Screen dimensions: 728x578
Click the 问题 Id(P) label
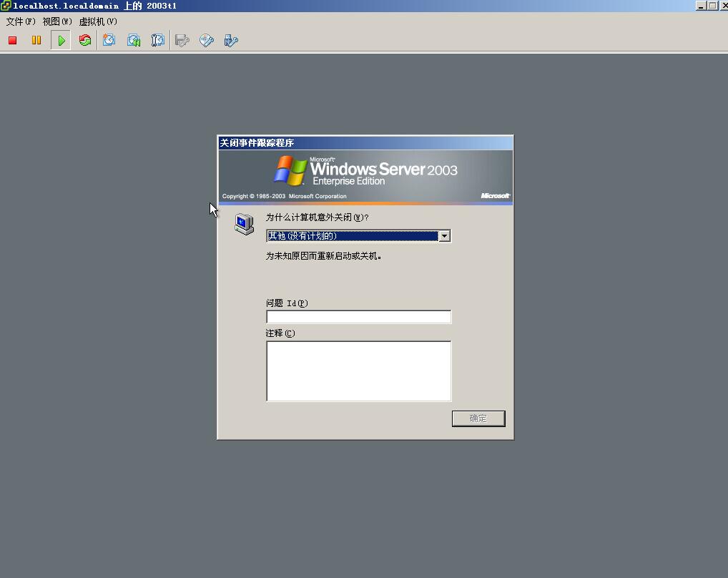287,303
